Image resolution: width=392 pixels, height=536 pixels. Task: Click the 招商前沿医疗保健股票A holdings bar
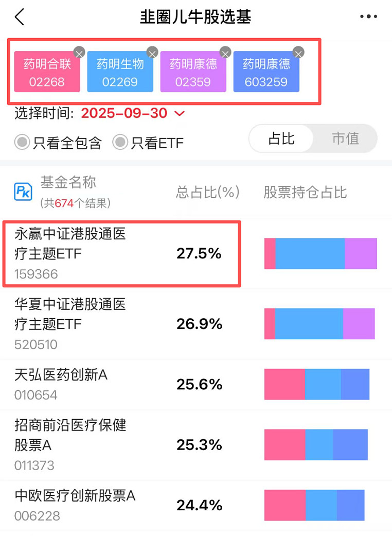coord(316,444)
